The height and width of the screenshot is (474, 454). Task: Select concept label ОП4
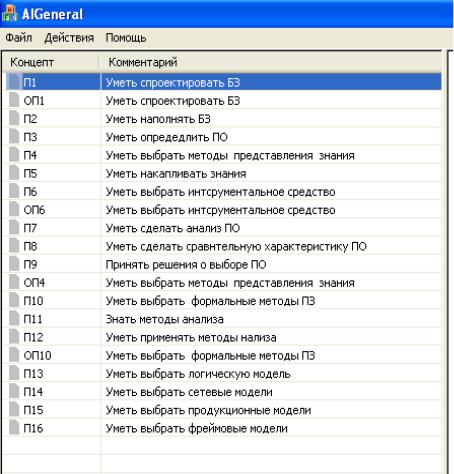(34, 283)
